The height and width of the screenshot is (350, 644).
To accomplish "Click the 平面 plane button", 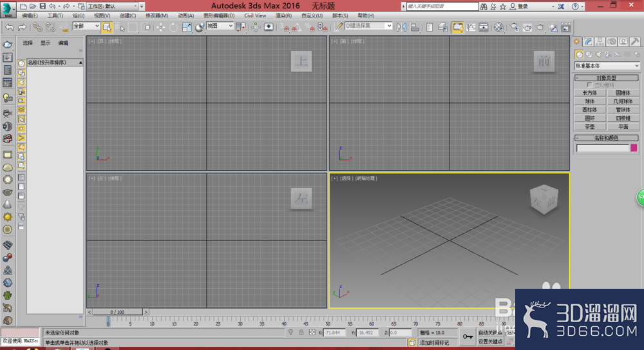I will [x=623, y=127].
